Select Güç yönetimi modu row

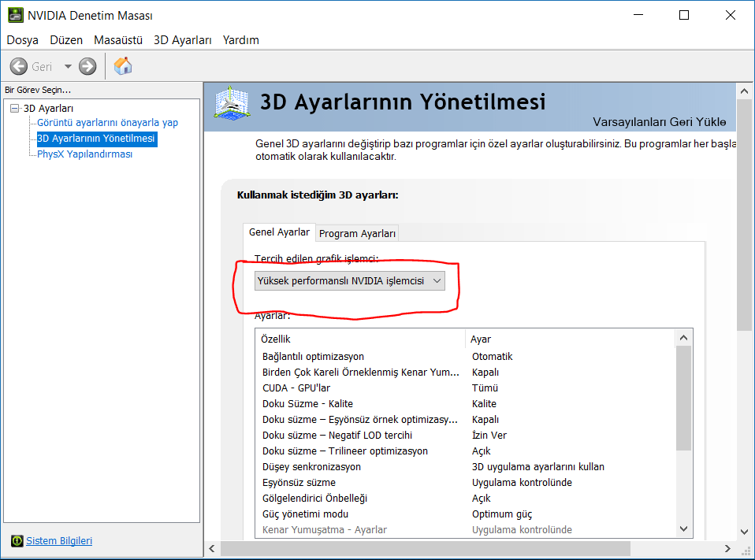pyautogui.click(x=466, y=514)
